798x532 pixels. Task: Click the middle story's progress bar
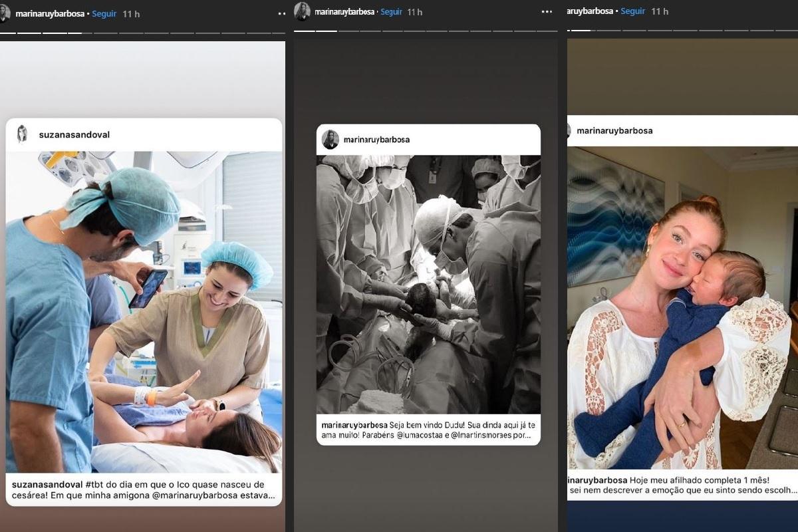pos(426,30)
